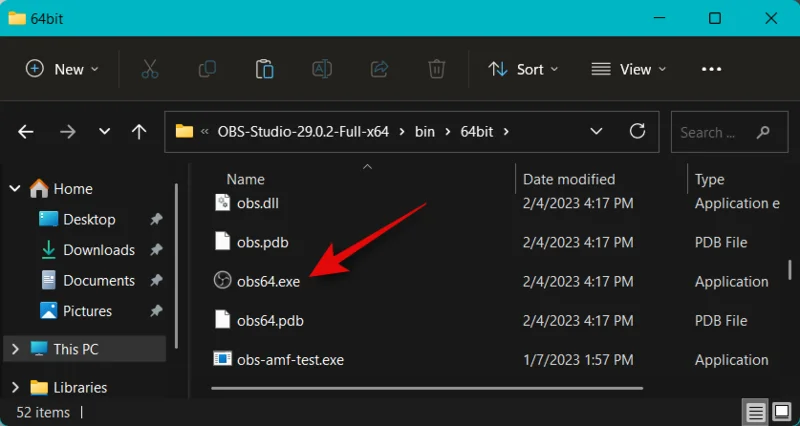
Task: Open Downloads in the navigation pane
Action: point(99,250)
